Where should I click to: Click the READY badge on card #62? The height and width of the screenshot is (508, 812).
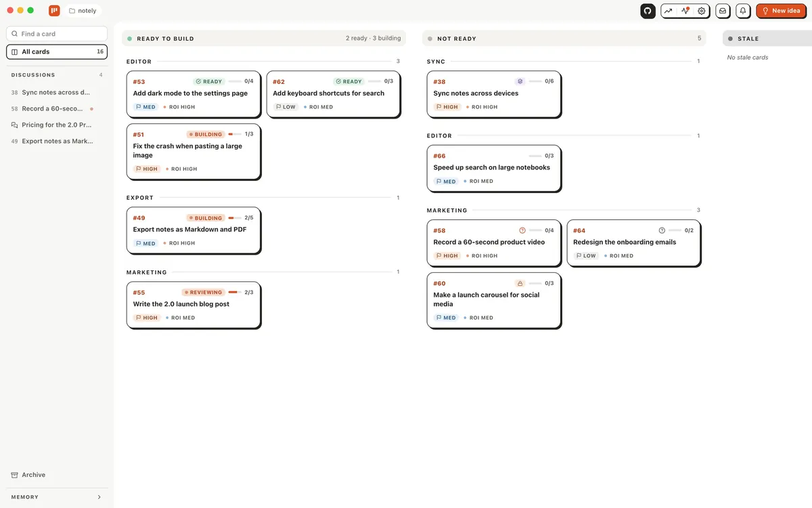tap(349, 81)
